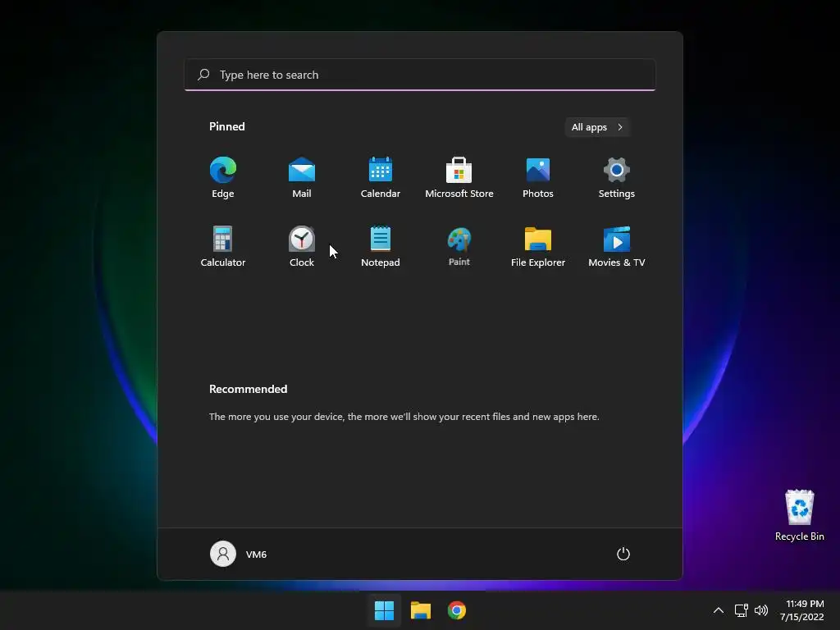
Task: Launch Notepad from pinned apps
Action: [381, 246]
